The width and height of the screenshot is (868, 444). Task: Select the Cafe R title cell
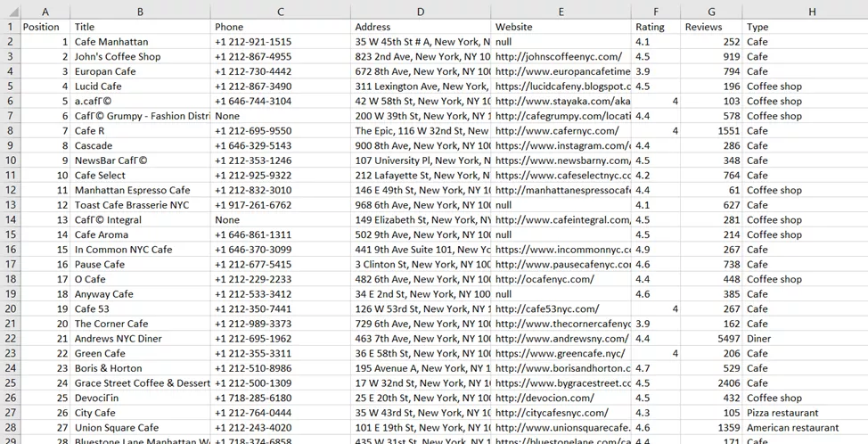pyautogui.click(x=140, y=131)
